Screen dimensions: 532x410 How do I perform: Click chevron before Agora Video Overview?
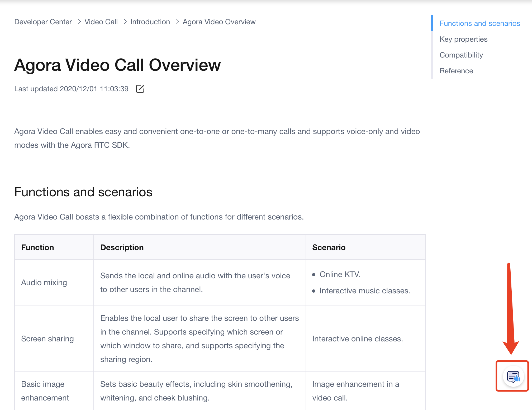click(177, 22)
